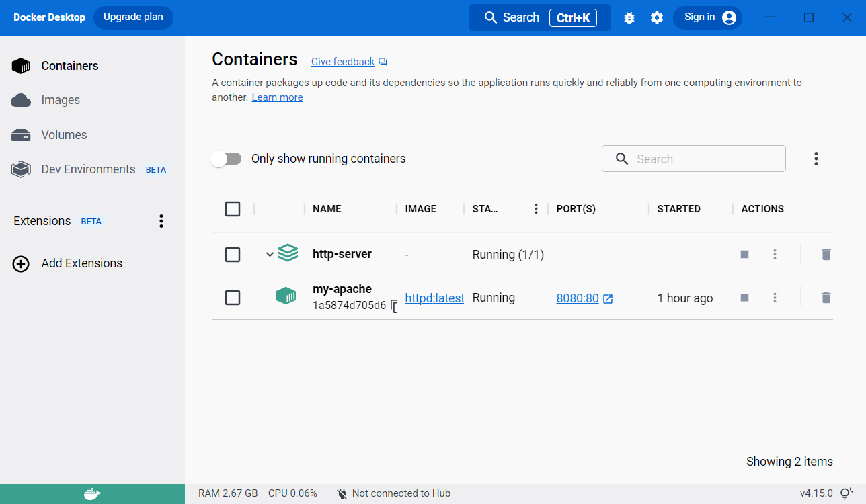Stop the http-server stack
866x504 pixels.
pyautogui.click(x=744, y=255)
